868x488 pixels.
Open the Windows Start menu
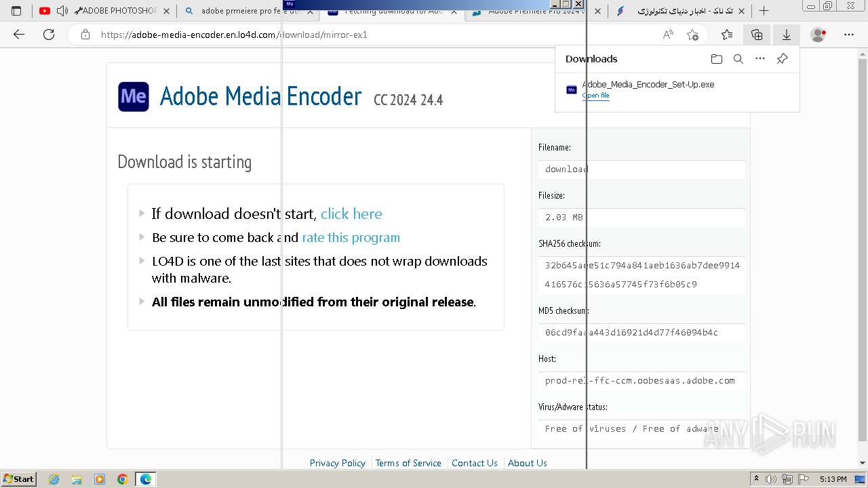point(19,479)
